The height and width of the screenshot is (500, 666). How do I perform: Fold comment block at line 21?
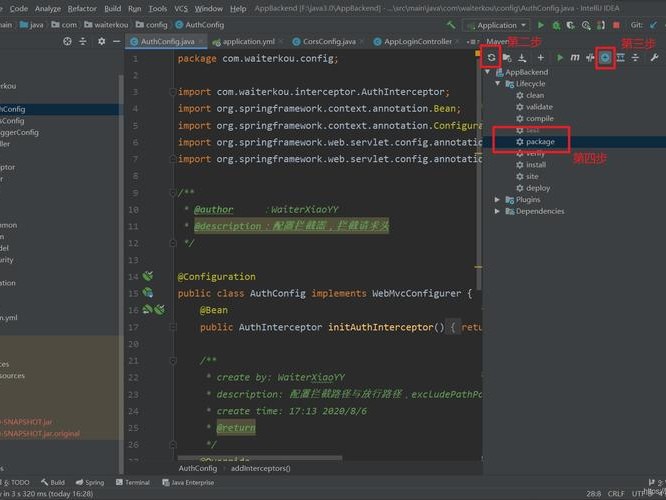pyautogui.click(x=172, y=361)
